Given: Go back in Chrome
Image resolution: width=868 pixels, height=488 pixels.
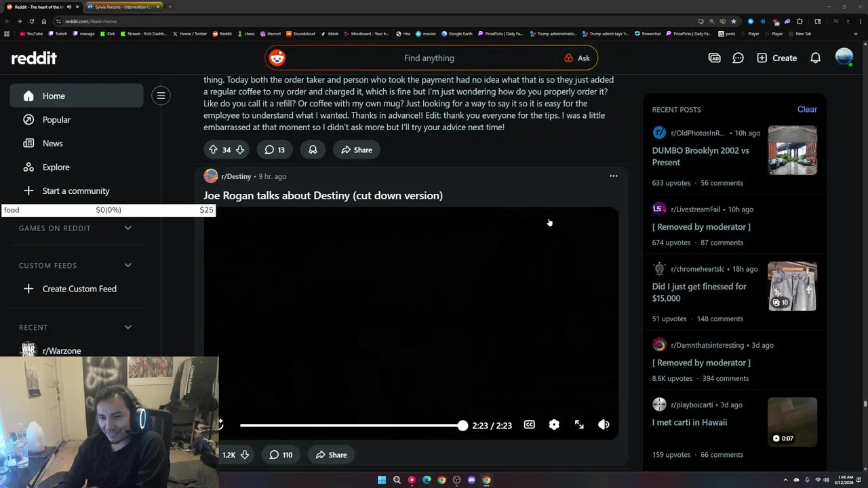Looking at the screenshot, I should click(x=7, y=21).
